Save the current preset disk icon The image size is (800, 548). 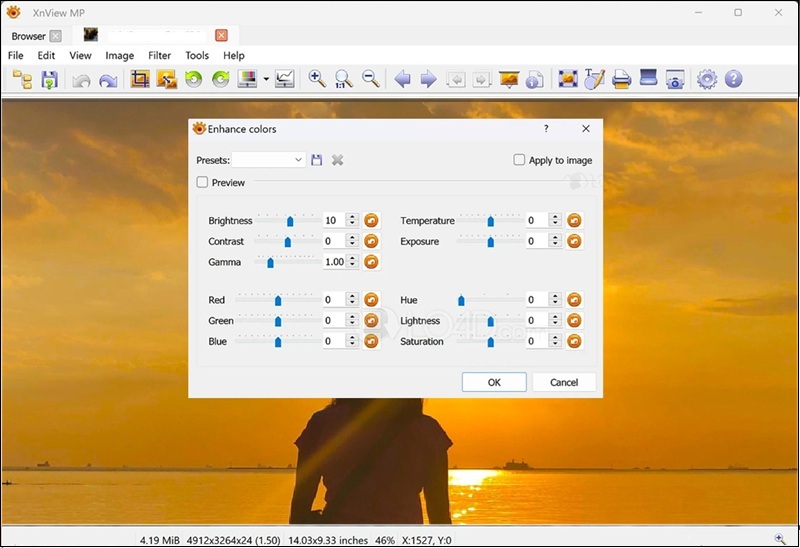[x=317, y=160]
